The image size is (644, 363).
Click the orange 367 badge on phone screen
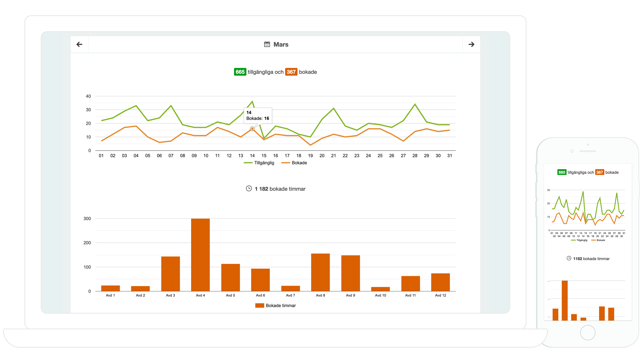pyautogui.click(x=600, y=172)
